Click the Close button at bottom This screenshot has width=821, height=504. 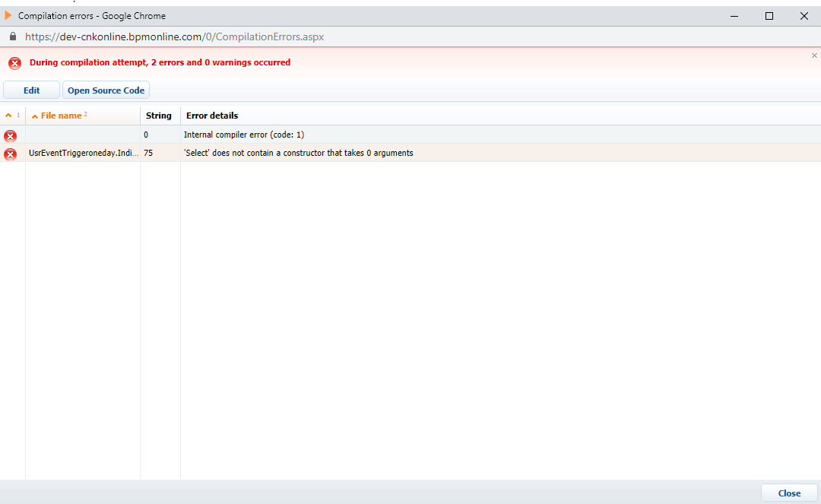click(789, 493)
